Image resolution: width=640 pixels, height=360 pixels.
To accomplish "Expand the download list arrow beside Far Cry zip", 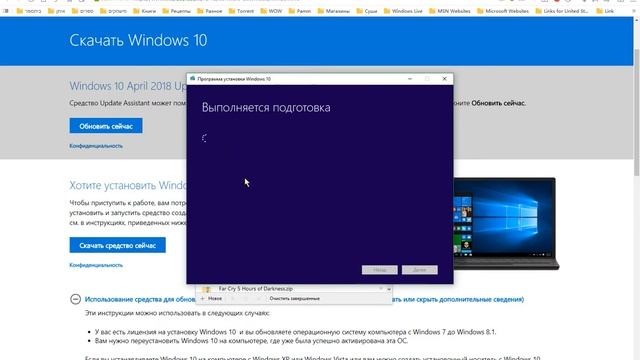I will [389, 289].
